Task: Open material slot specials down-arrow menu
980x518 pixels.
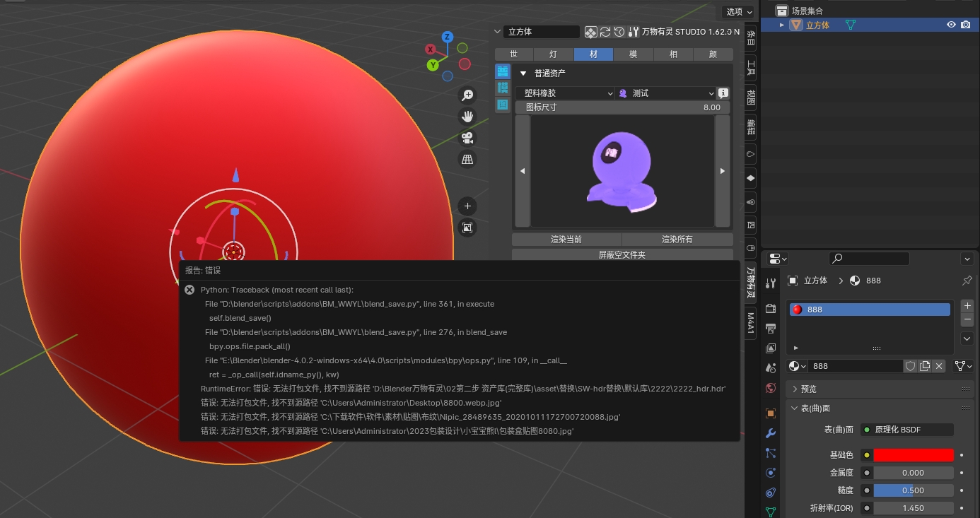Action: point(967,339)
